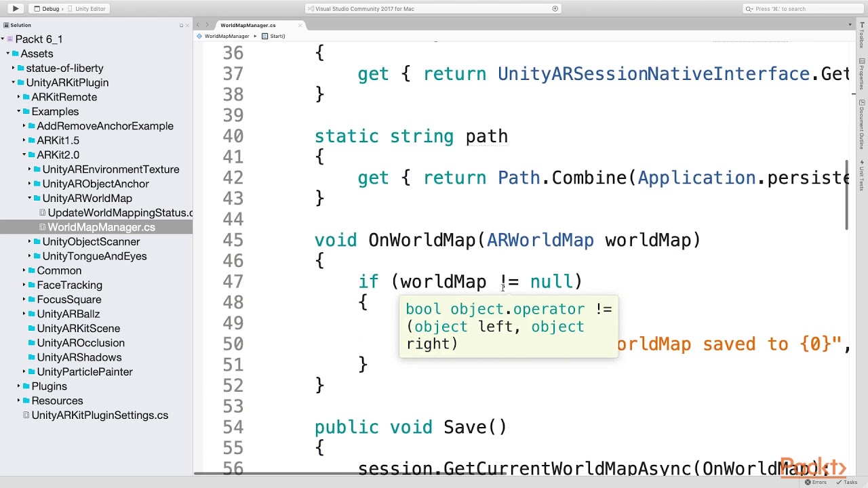Select the UnityAREnvironmentTexture folder
868x488 pixels.
click(111, 169)
